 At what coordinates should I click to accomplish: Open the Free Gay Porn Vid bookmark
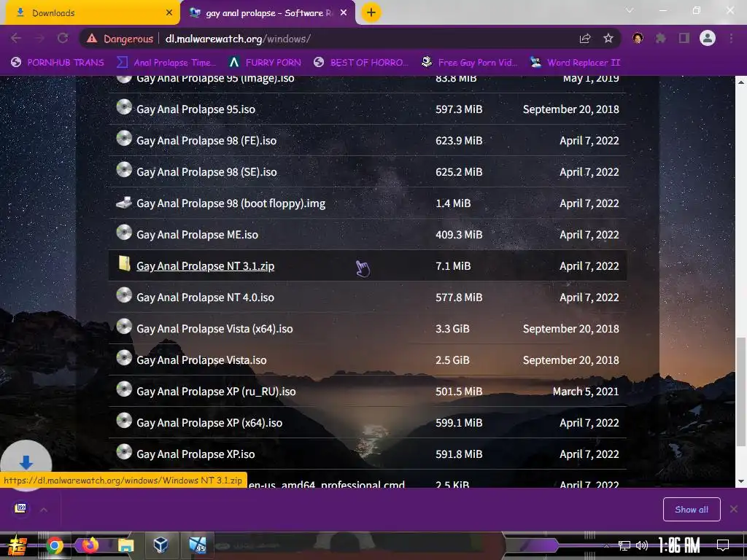469,63
